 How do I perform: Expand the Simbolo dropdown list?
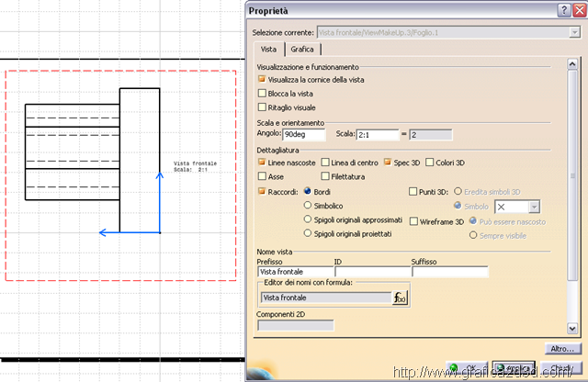[535, 208]
